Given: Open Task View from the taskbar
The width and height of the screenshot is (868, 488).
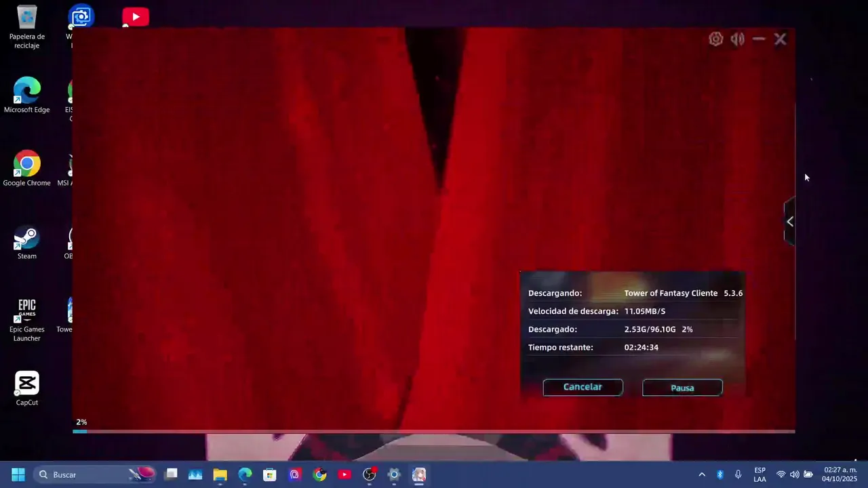Looking at the screenshot, I should click(171, 474).
